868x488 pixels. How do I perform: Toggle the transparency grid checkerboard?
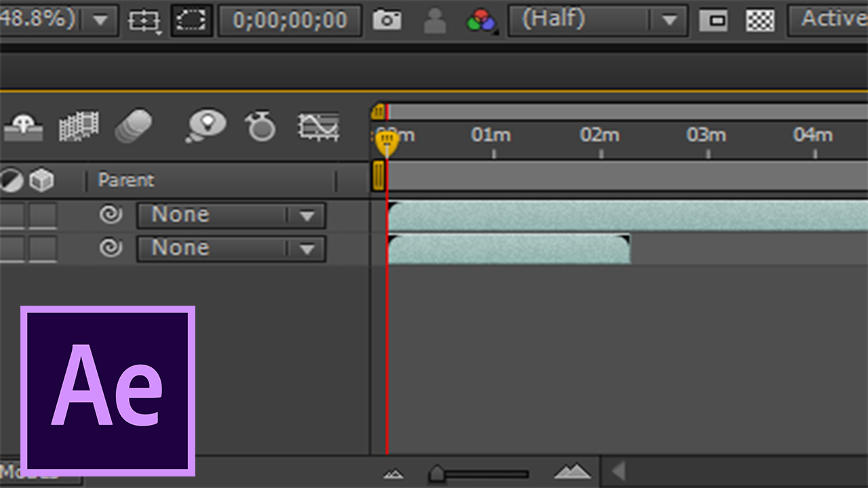click(759, 20)
